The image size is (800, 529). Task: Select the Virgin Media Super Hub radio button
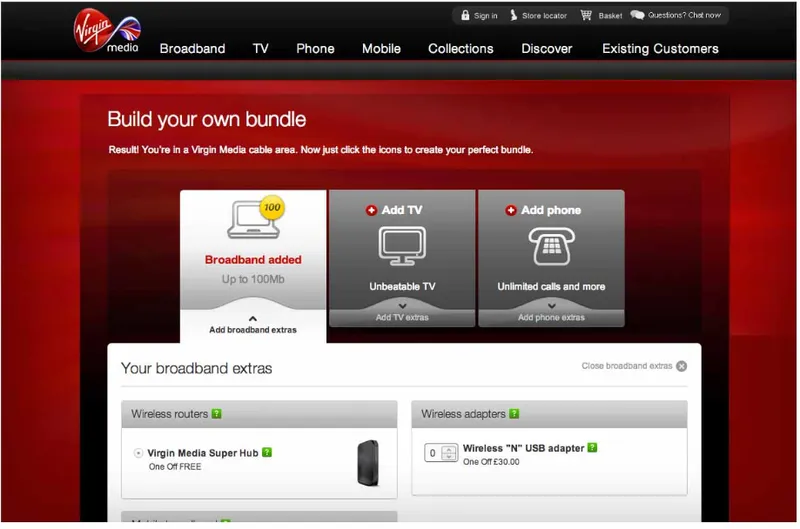click(x=138, y=453)
